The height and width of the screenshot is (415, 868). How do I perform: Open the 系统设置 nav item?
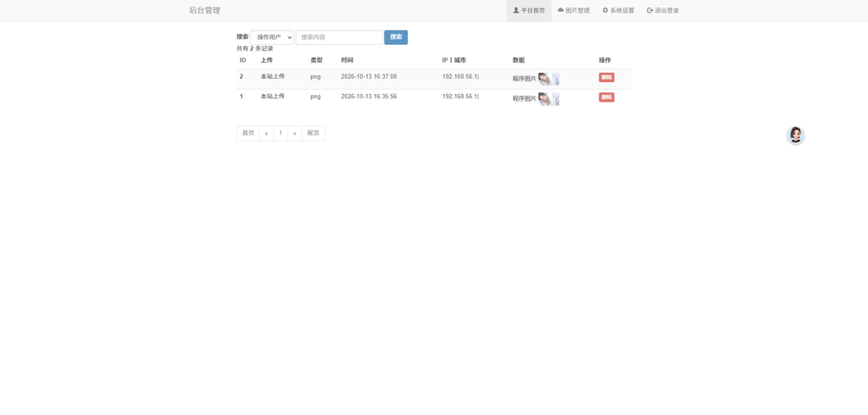point(618,10)
